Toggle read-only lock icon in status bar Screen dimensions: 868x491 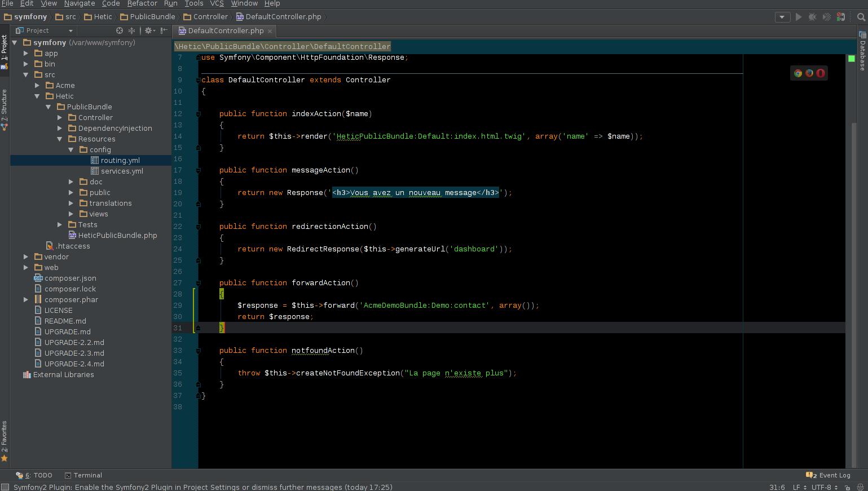click(847, 487)
